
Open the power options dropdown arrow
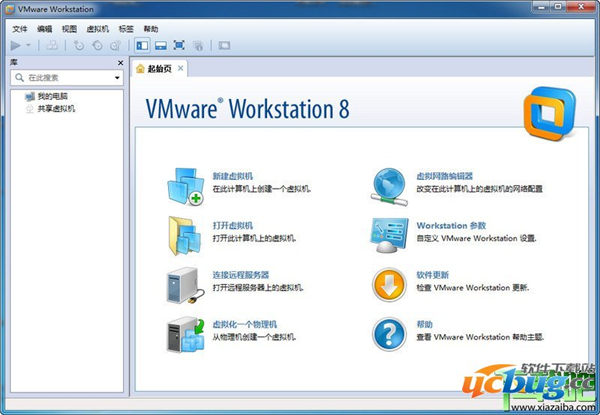coord(29,45)
